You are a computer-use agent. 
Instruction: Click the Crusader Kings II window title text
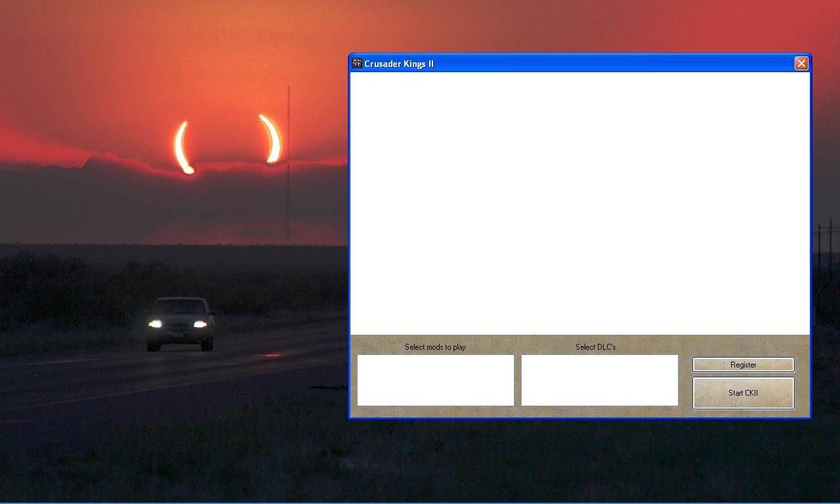point(399,64)
